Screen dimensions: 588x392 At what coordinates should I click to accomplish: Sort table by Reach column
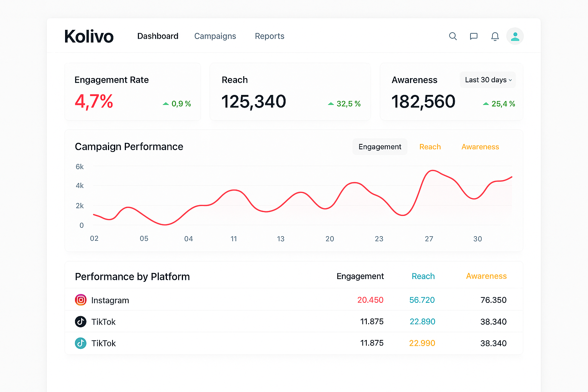click(423, 276)
